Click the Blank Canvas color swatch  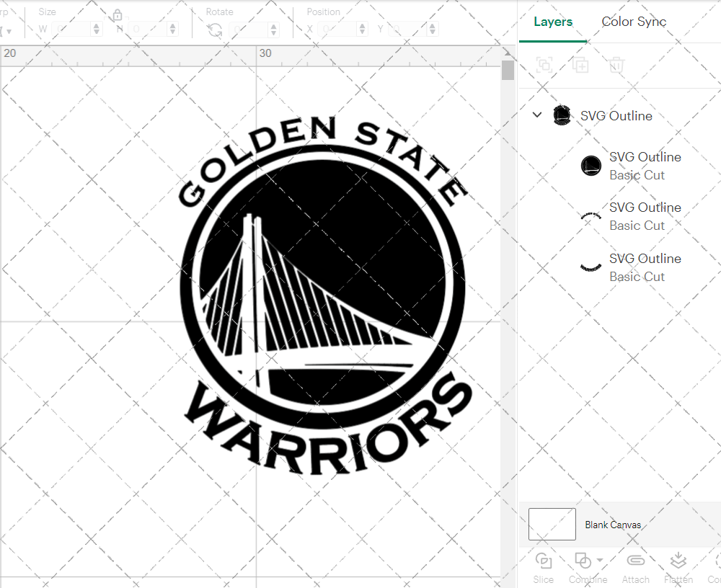pos(552,524)
